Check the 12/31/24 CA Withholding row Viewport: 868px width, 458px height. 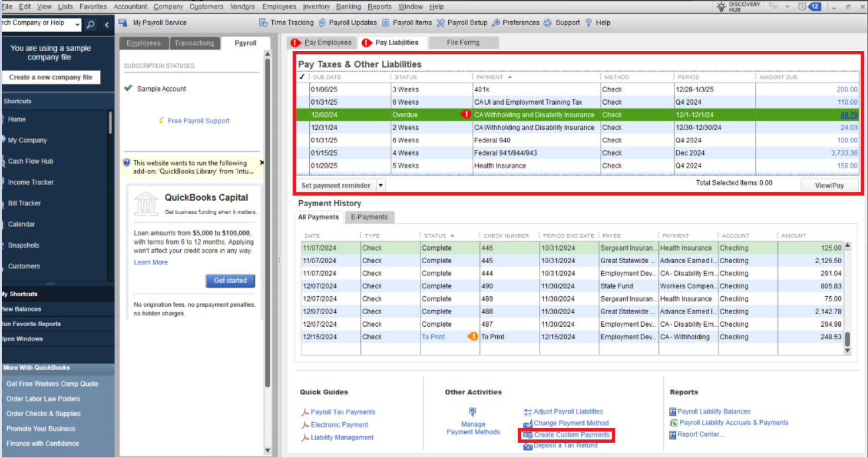pyautogui.click(x=303, y=127)
